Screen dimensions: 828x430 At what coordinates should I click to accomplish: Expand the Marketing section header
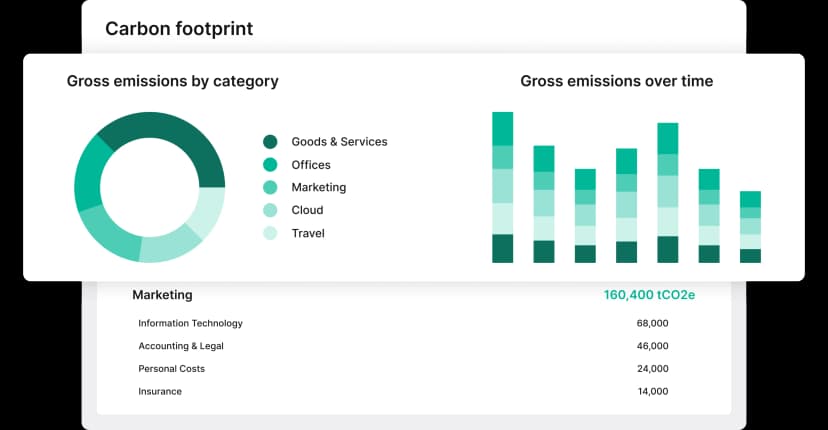click(x=162, y=295)
